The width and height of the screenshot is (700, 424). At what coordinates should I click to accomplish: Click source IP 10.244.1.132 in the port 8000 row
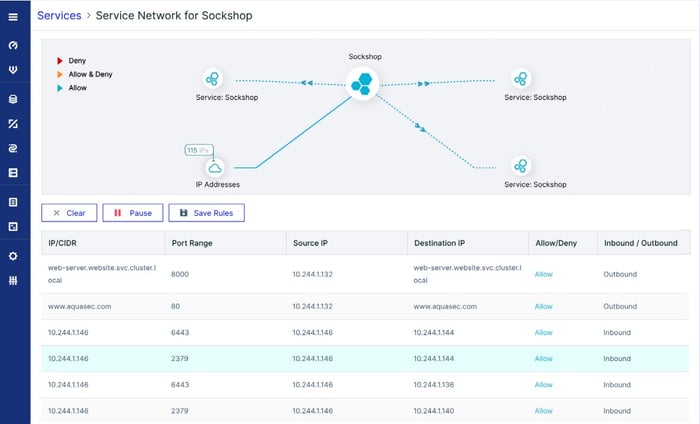(x=312, y=274)
